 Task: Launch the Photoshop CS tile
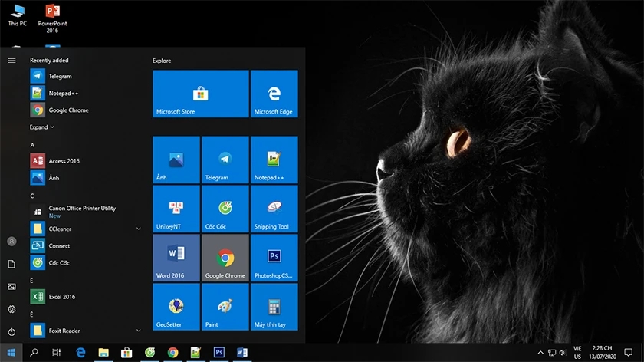coord(274,258)
